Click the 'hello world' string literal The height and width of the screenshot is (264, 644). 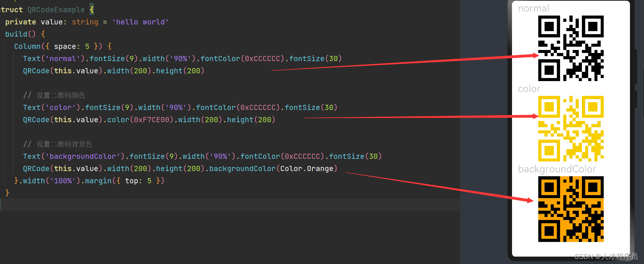[x=140, y=22]
